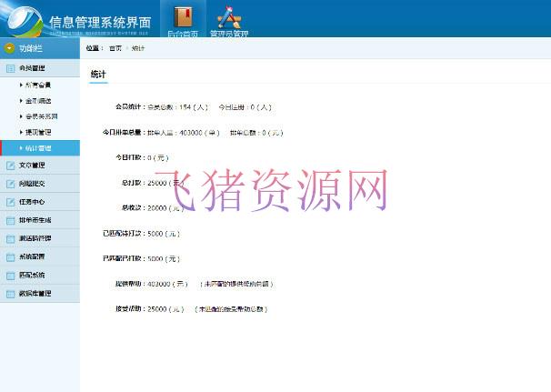The width and height of the screenshot is (551, 392).
Task: Select 提现管理 submenu item
Action: [x=38, y=132]
